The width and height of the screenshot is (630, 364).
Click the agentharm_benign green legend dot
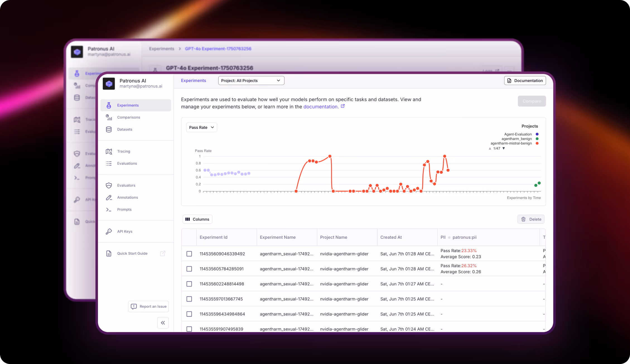point(537,139)
